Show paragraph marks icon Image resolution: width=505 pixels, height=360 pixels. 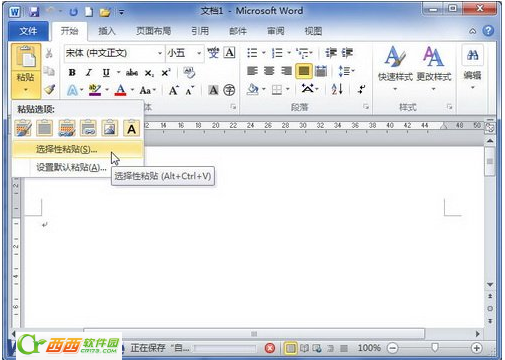click(x=361, y=89)
